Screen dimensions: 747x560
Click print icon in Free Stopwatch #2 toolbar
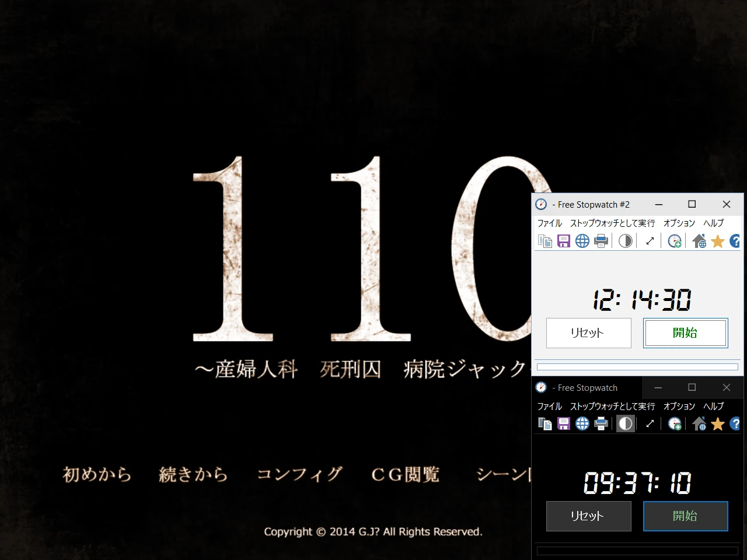tap(601, 241)
